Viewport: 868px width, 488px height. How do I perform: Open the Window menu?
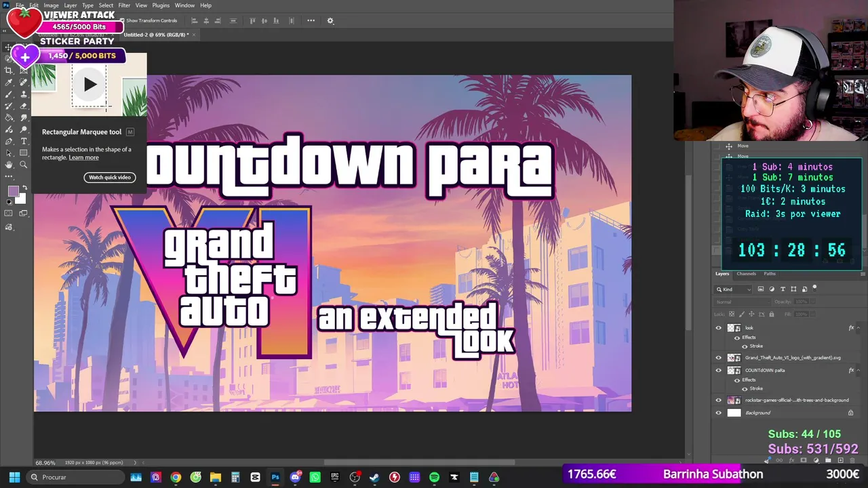(184, 5)
